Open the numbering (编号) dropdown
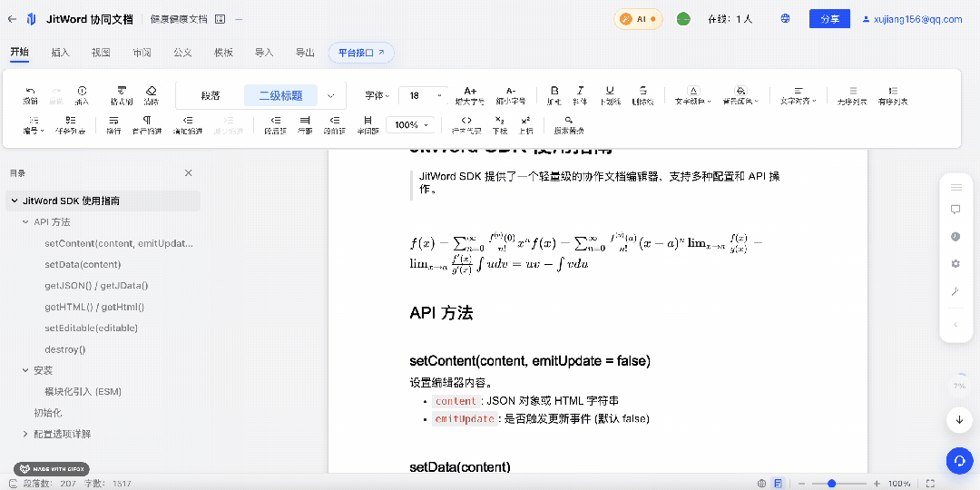The height and width of the screenshot is (490, 980). 34,124
